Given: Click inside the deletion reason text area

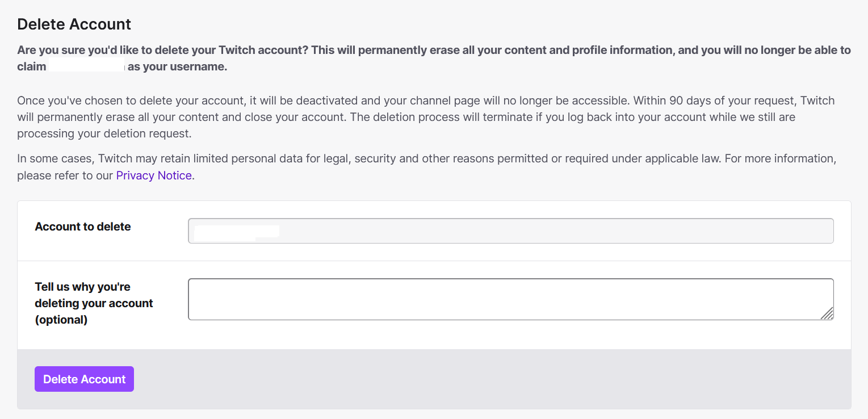Looking at the screenshot, I should tap(510, 299).
